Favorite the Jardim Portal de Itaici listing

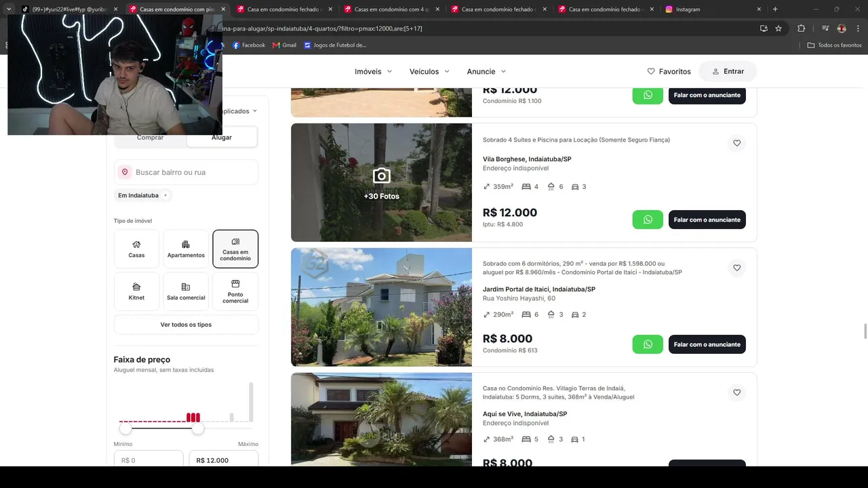737,268
